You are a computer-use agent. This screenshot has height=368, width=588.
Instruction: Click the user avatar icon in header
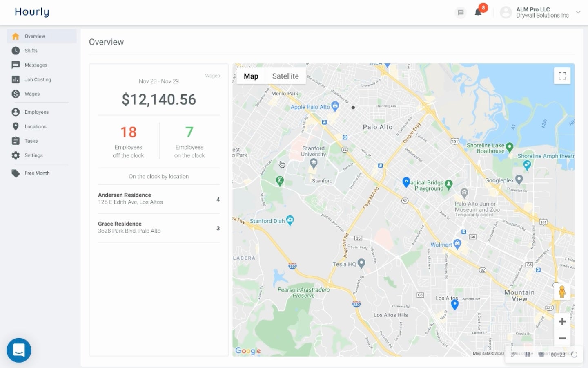(506, 12)
